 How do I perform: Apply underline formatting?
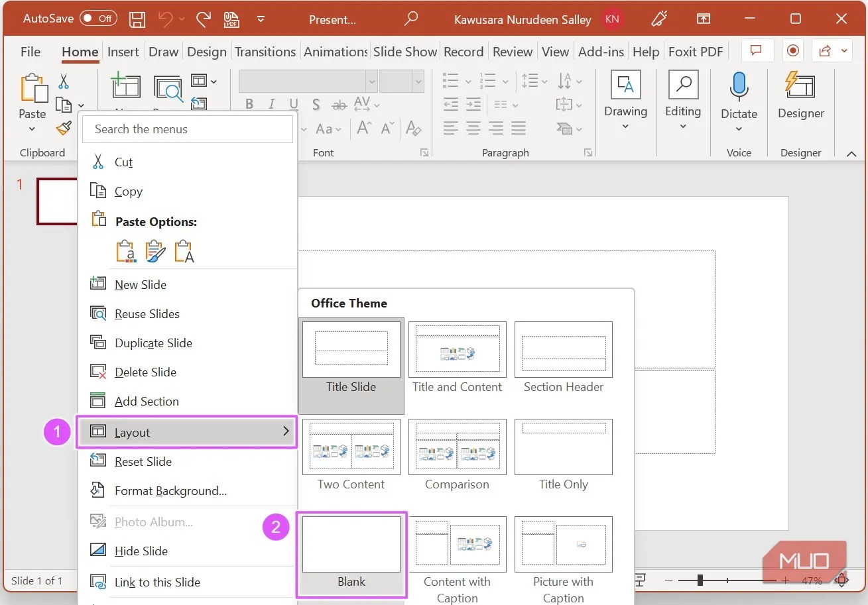tap(292, 104)
